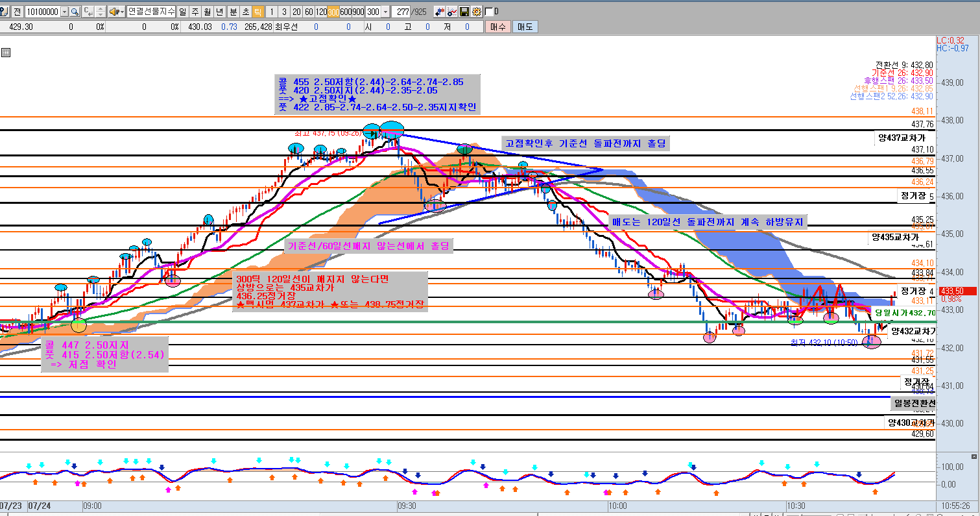Select the highlighted 틱 tick period

[257, 12]
